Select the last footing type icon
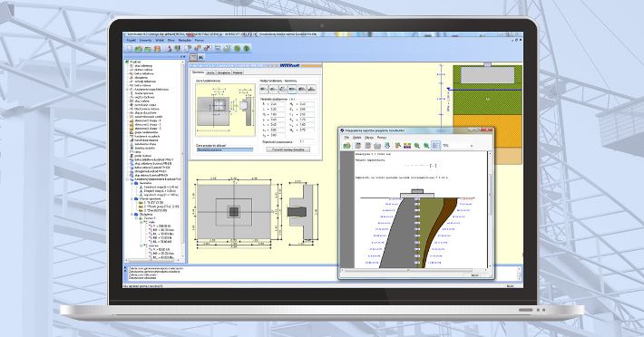644x337 pixels. point(311,89)
